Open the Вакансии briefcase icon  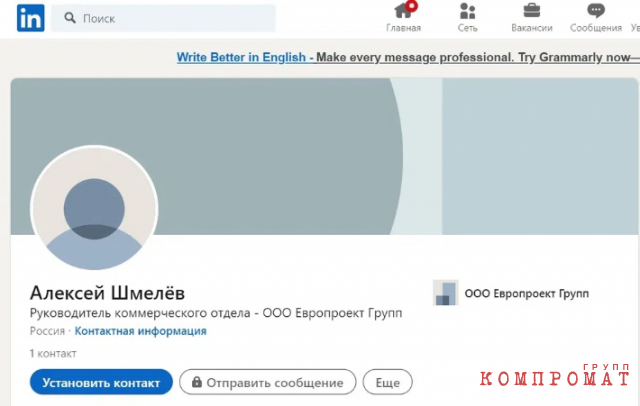531,11
